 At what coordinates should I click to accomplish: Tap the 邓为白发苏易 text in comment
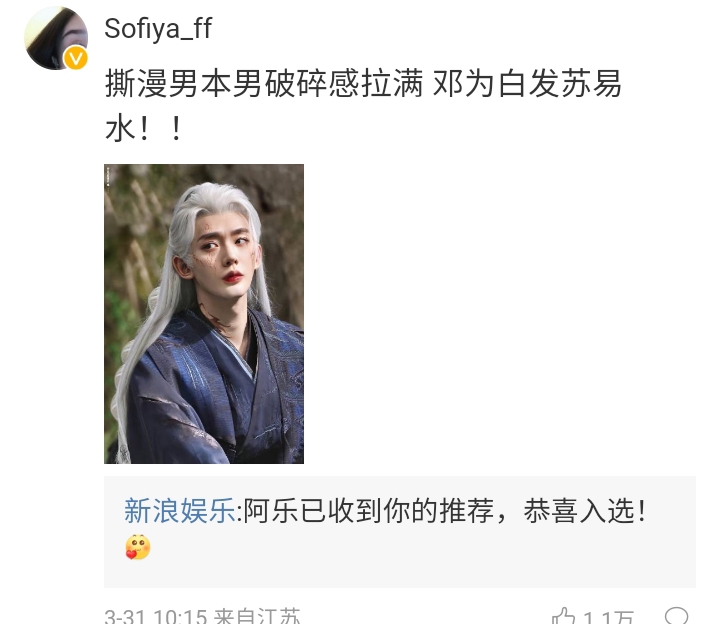click(x=527, y=84)
